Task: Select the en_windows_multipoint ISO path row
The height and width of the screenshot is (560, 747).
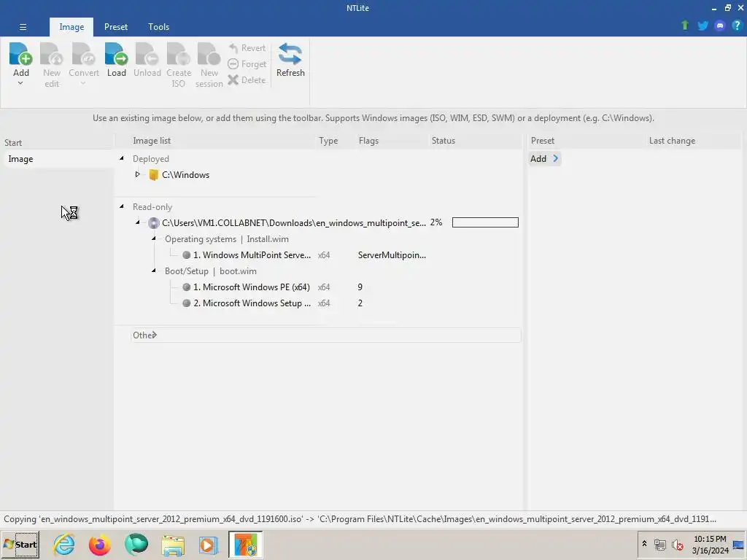Action: pos(293,223)
